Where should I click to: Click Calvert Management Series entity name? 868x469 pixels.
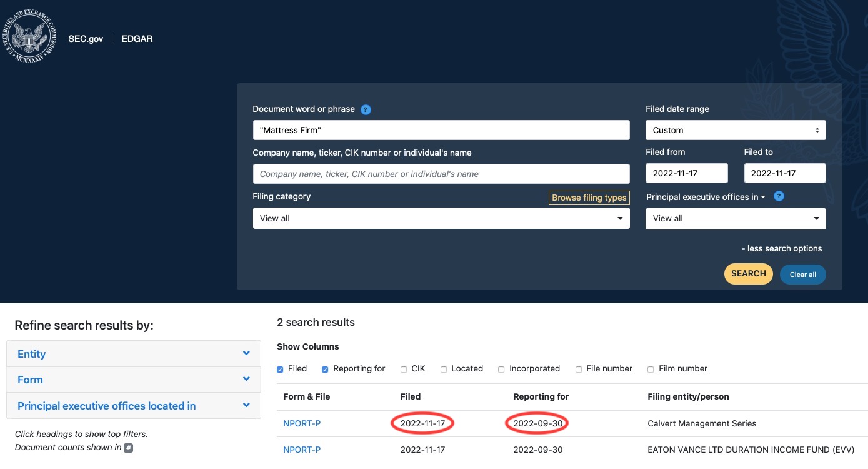(x=702, y=423)
